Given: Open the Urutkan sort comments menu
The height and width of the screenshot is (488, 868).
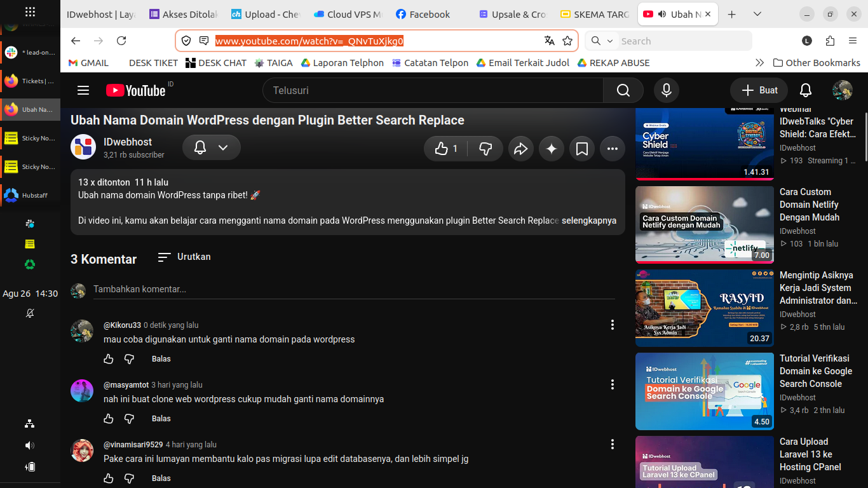Looking at the screenshot, I should (x=184, y=257).
